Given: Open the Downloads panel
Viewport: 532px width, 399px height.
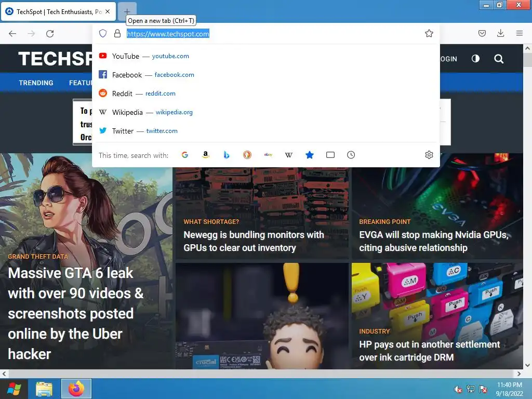Looking at the screenshot, I should coord(500,33).
